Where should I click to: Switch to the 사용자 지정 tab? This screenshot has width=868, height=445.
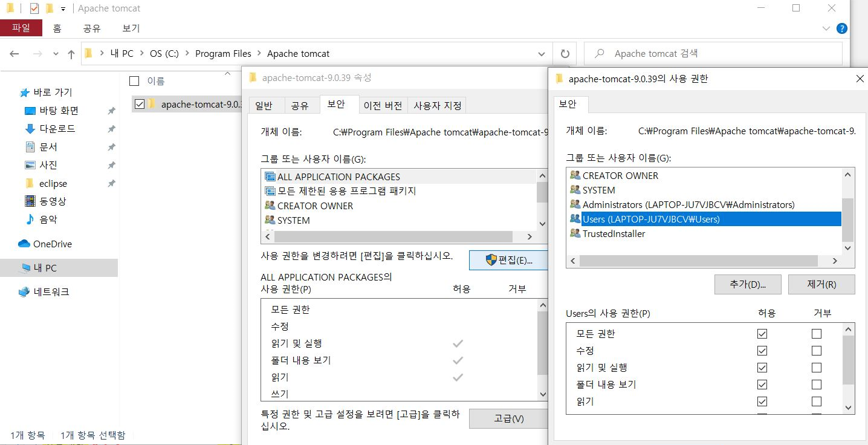[x=438, y=105]
